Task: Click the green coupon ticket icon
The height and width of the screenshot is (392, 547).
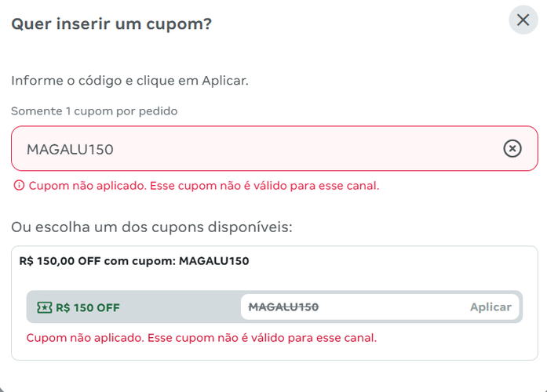Action: (x=45, y=307)
